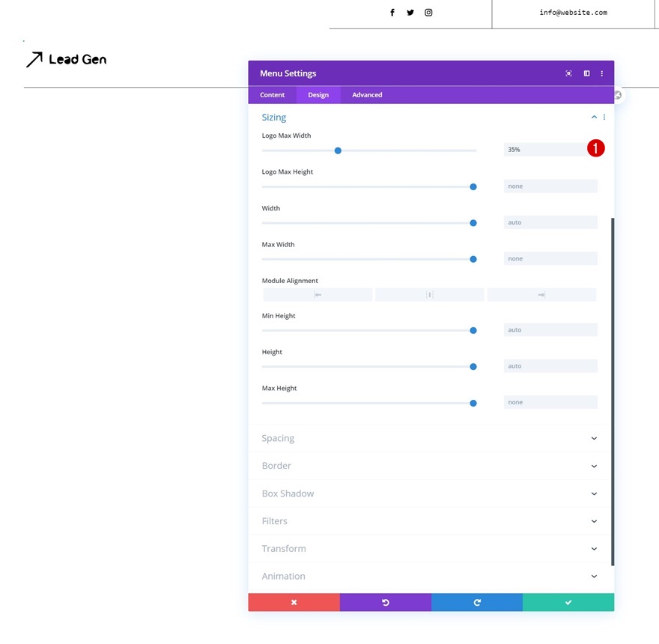Open the Sizing section options menu
Image resolution: width=659 pixels, height=644 pixels.
coord(604,118)
